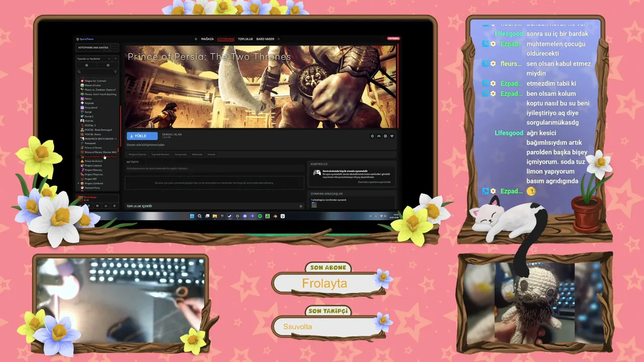Open game info icon beside favorite heart
The image size is (644, 362).
coord(385,136)
